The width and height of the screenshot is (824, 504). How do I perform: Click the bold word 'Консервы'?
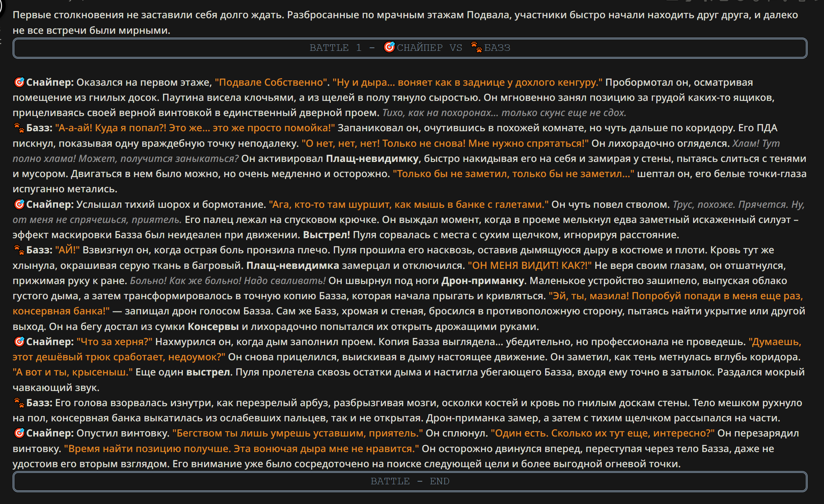point(213,327)
